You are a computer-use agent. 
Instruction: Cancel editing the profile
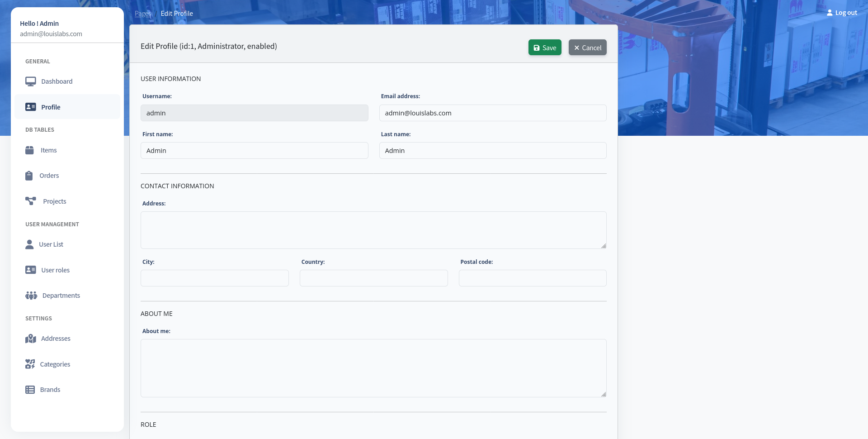point(587,48)
